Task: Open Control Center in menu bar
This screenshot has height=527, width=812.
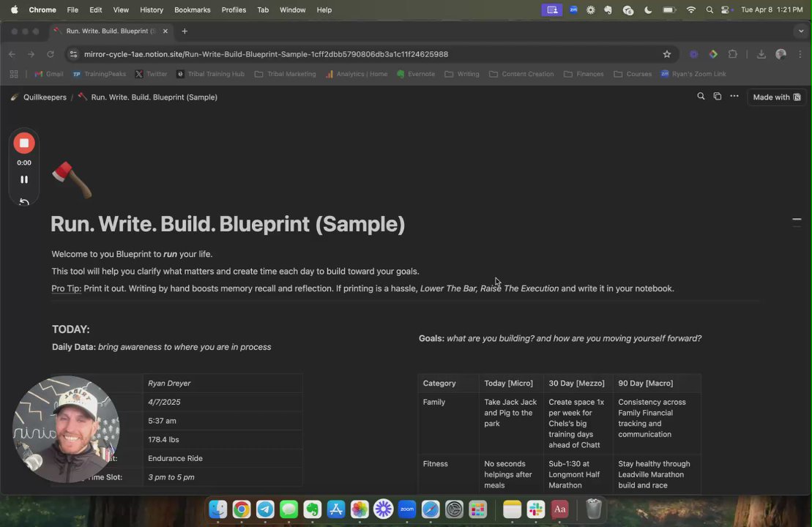Action: click(x=726, y=10)
